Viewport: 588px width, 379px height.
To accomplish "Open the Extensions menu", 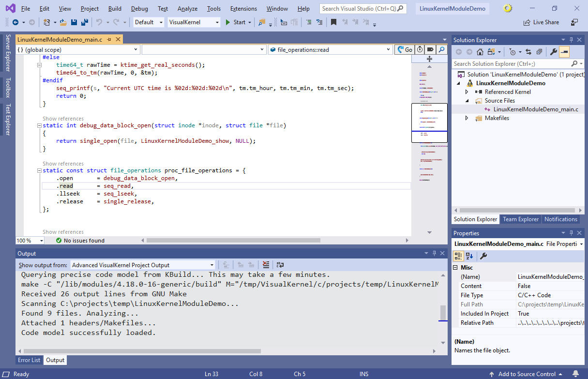I will pos(243,9).
